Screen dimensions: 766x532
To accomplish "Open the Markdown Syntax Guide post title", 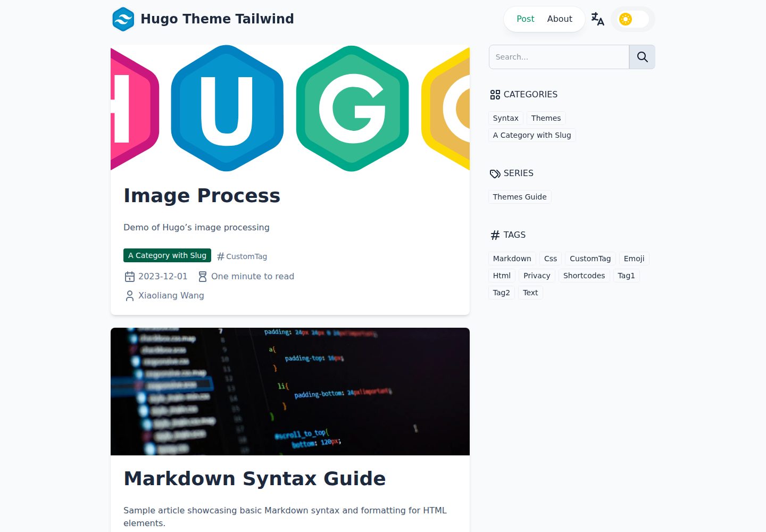I will [254, 479].
